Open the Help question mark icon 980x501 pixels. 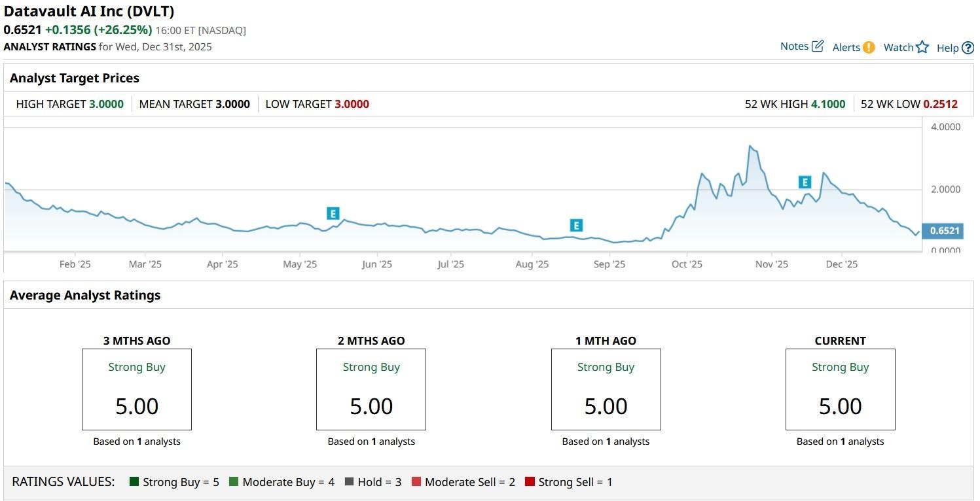coord(968,48)
